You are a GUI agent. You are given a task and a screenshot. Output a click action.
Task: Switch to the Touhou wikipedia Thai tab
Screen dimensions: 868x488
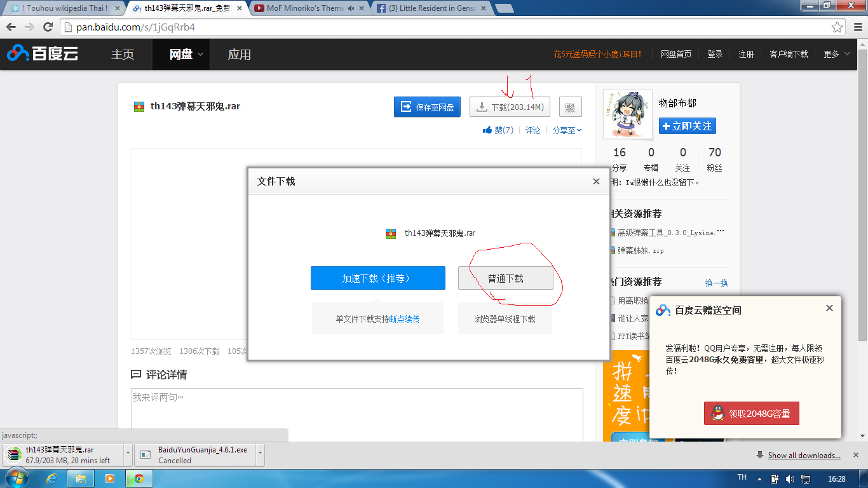click(x=64, y=8)
